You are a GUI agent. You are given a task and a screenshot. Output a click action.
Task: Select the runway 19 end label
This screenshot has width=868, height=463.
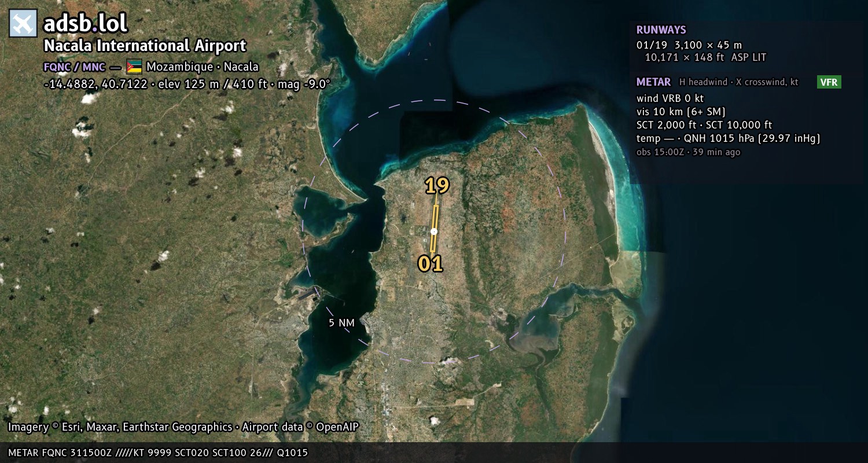(437, 186)
